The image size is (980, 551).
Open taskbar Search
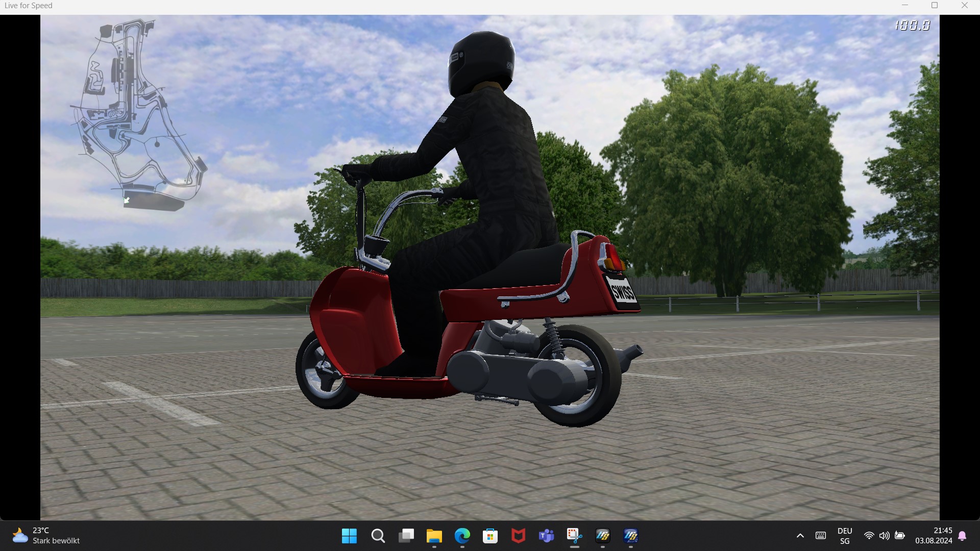(378, 536)
